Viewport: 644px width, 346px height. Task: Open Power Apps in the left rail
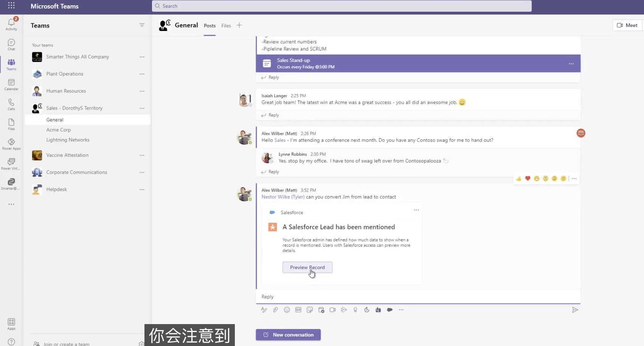pos(11,144)
